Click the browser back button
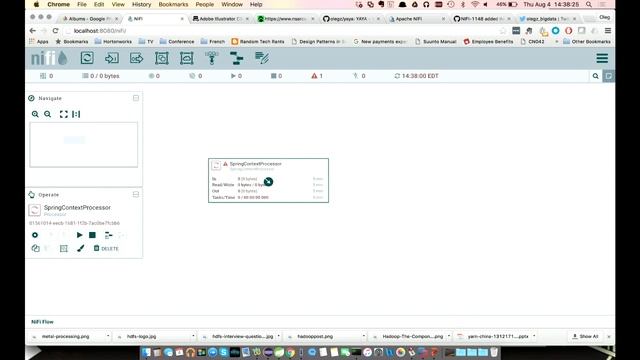 tap(33, 31)
